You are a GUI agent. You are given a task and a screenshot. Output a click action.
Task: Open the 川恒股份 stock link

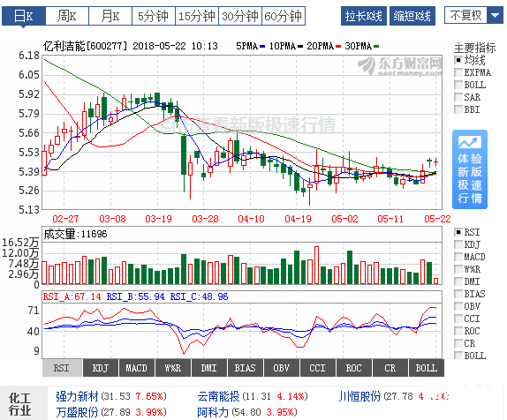pos(359,396)
